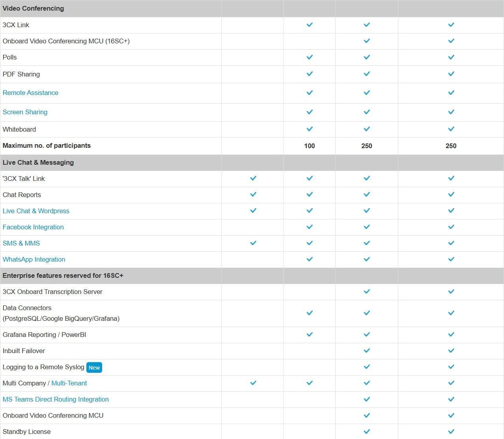Click leftmost checkmark in the SMS & MMS row
The width and height of the screenshot is (504, 439).
coord(253,243)
